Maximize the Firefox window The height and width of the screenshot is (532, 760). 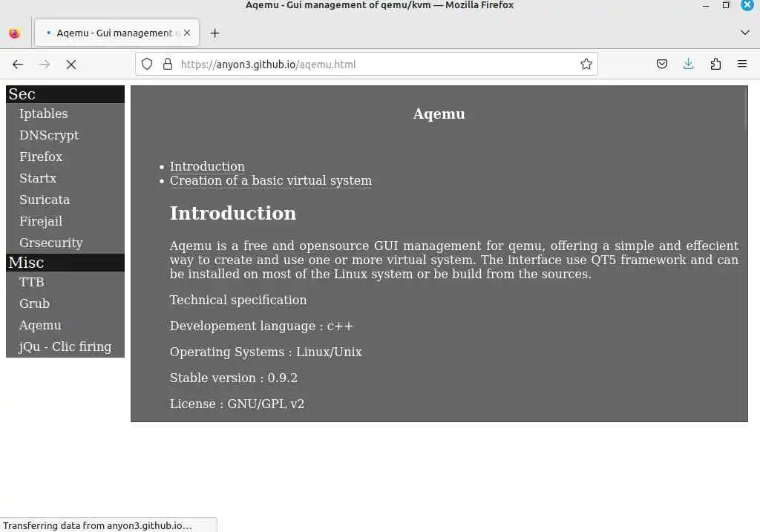click(x=726, y=5)
